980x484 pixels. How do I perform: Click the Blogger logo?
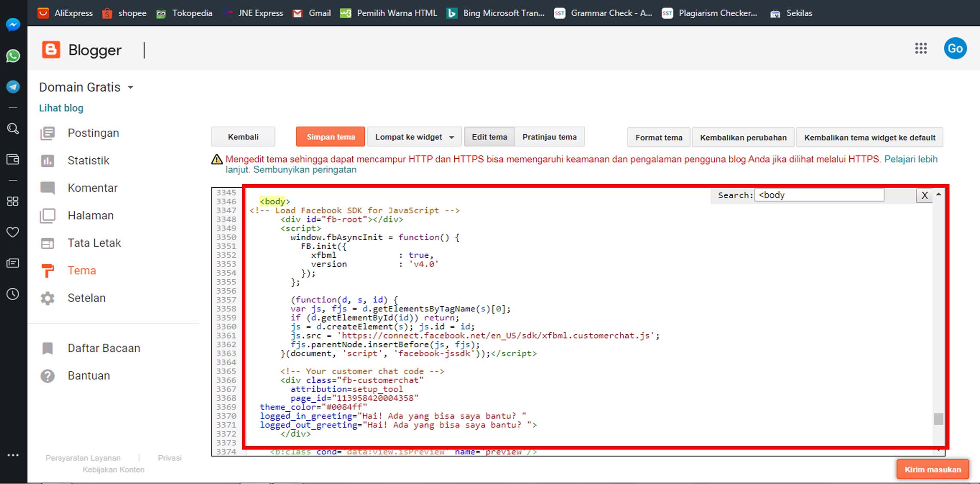click(51, 50)
